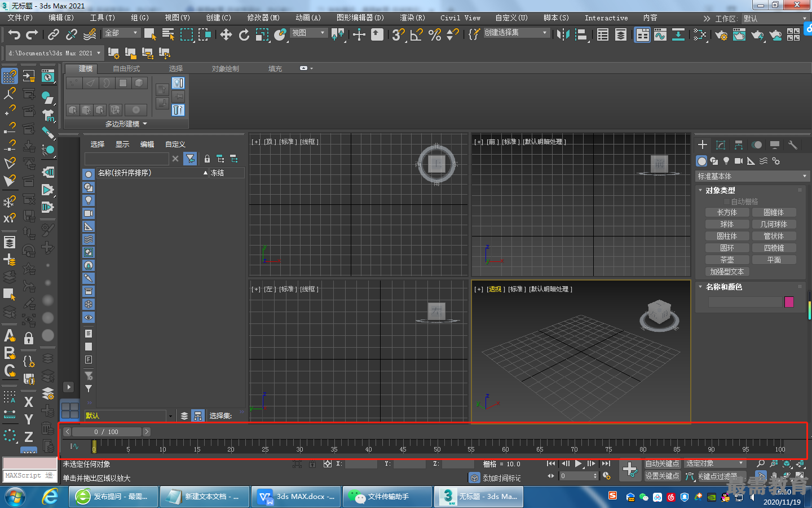Viewport: 812px width, 508px height.
Task: Open the 视图 reference coordinate dropdown
Action: (308, 33)
